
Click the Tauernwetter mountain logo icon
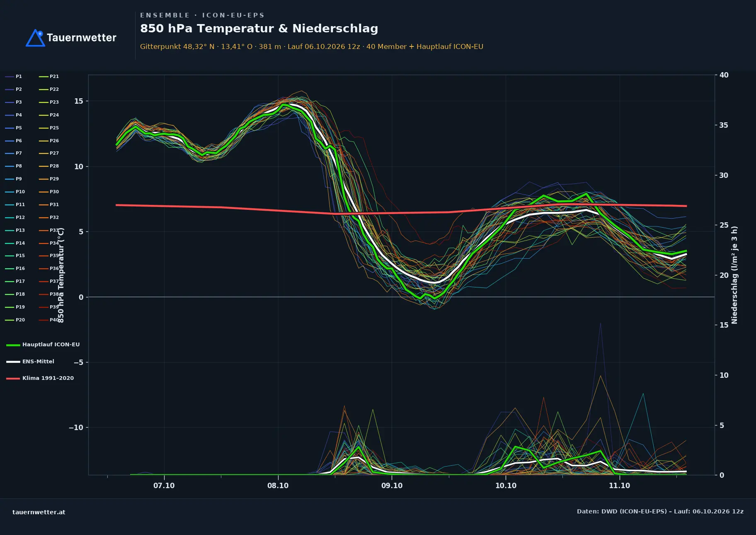click(x=35, y=38)
